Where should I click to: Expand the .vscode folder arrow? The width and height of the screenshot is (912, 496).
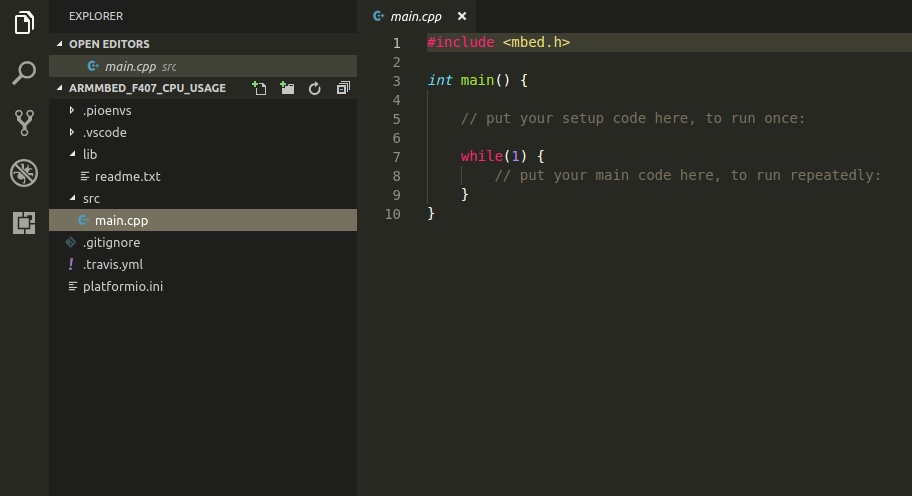coord(72,133)
